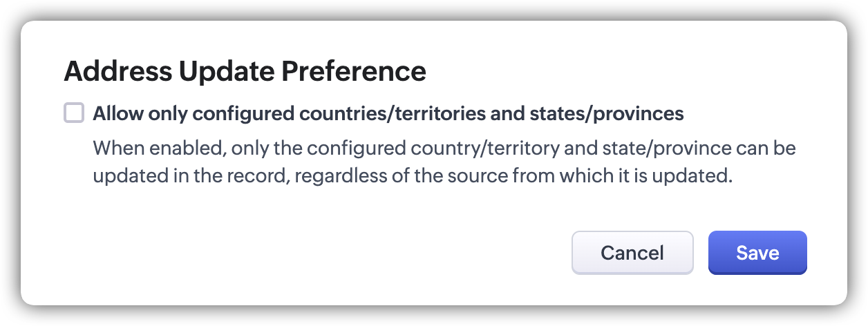
Task: Click the Address Update Preference heading
Action: (x=245, y=72)
